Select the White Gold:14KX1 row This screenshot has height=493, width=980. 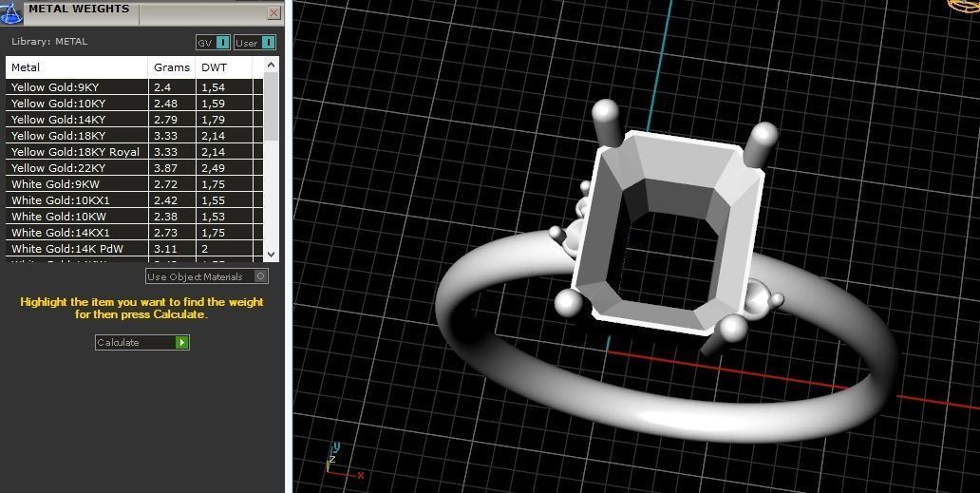coord(135,233)
